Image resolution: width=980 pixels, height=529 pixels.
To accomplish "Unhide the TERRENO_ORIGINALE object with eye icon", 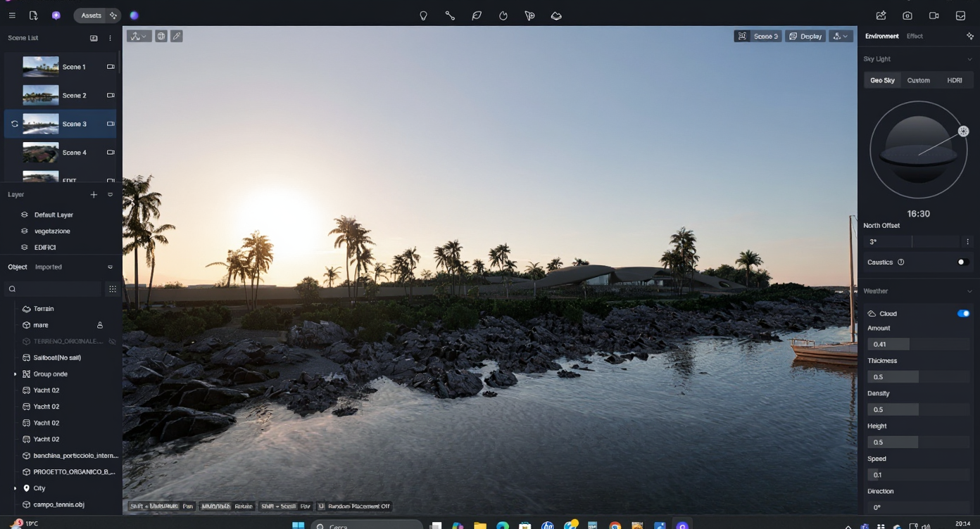I will (111, 341).
